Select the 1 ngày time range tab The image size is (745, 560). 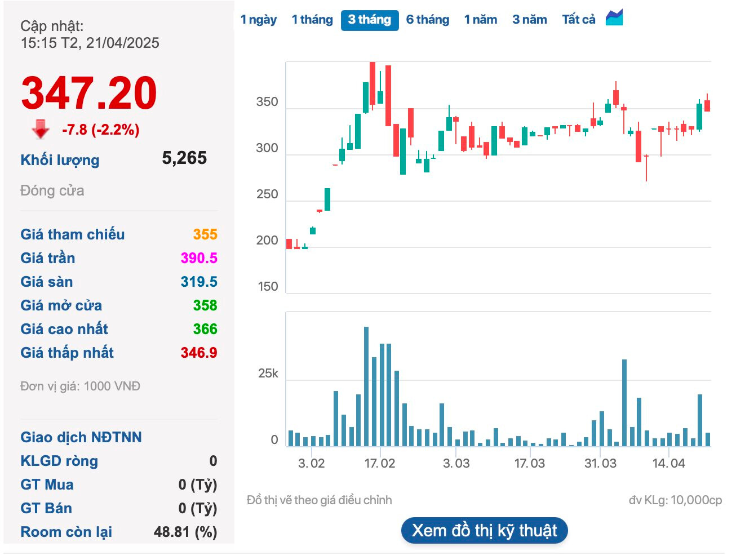click(258, 20)
